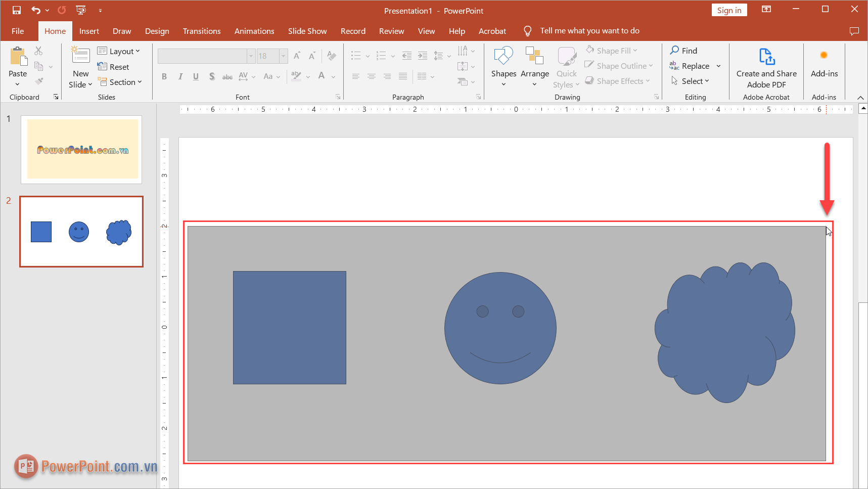The height and width of the screenshot is (489, 868).
Task: Open the Font dialog launcher
Action: pyautogui.click(x=338, y=97)
